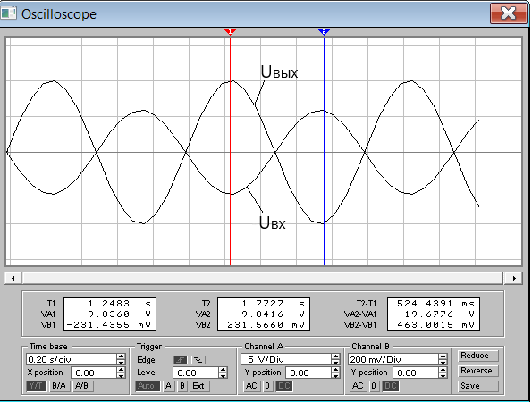Viewport: 532px width, 402px height.
Task: Decrease Channel B Y position with down arrow
Action: click(443, 375)
